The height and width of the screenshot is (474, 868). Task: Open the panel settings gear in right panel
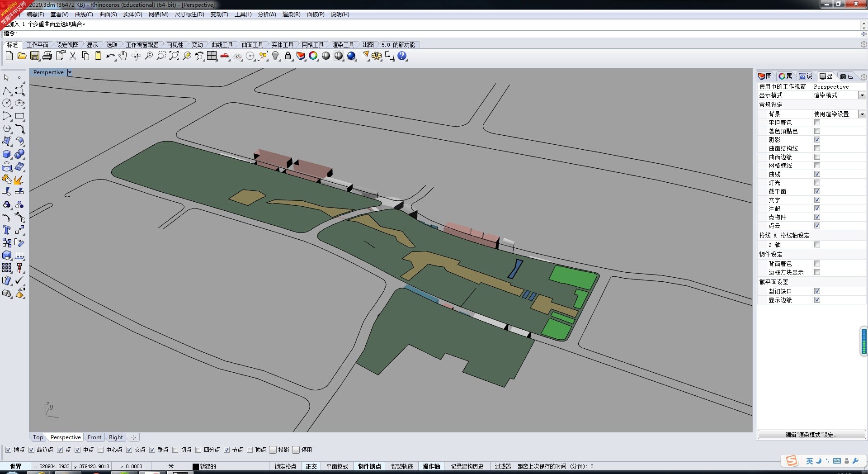pyautogui.click(x=863, y=76)
